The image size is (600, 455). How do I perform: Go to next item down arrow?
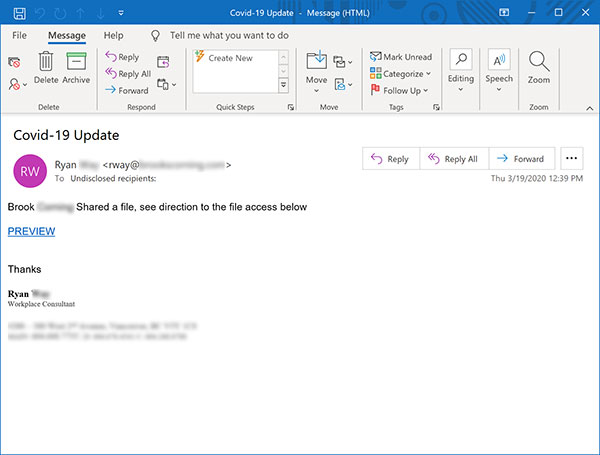pyautogui.click(x=100, y=13)
